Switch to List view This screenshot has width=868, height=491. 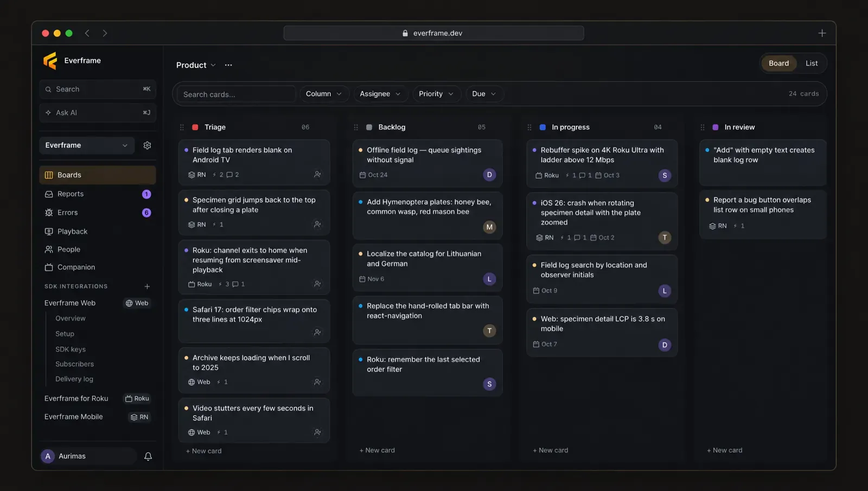pyautogui.click(x=812, y=63)
